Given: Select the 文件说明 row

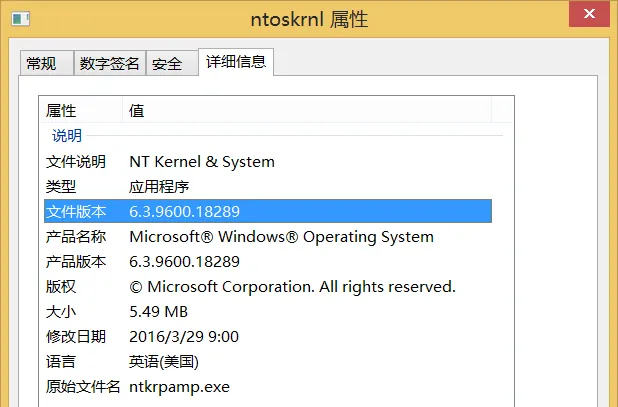Looking at the screenshot, I should 268,162.
